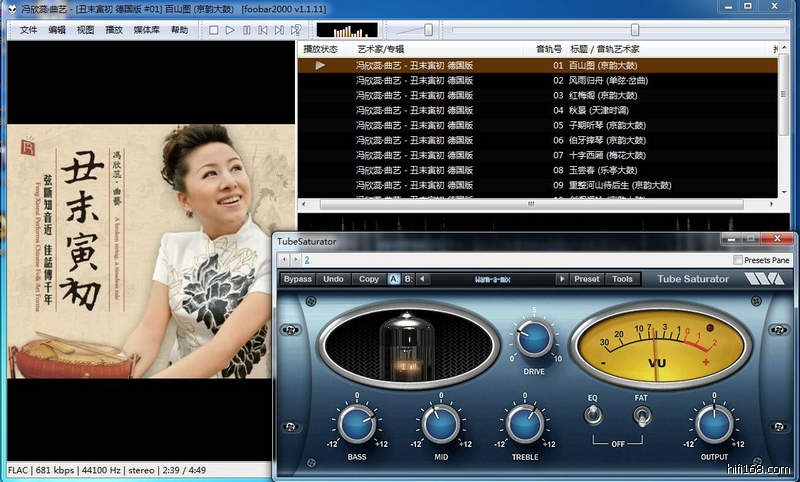Screen dimensions: 800x482
Task: Click the Bypass button
Action: pyautogui.click(x=298, y=279)
